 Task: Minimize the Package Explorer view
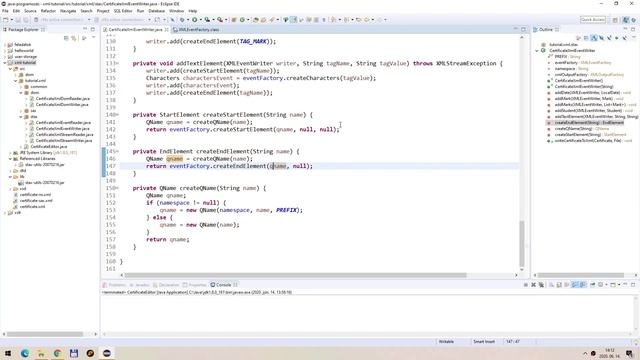coord(85,29)
